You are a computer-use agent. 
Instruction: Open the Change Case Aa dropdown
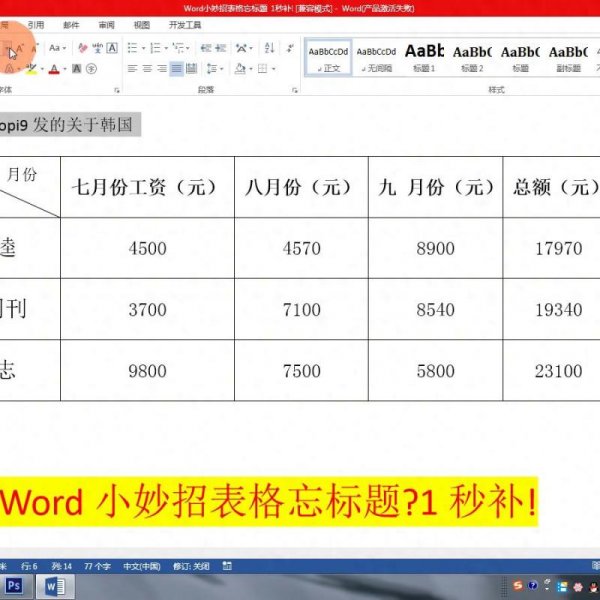(x=57, y=47)
